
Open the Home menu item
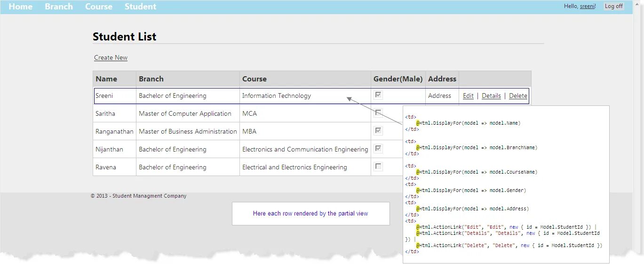click(21, 7)
